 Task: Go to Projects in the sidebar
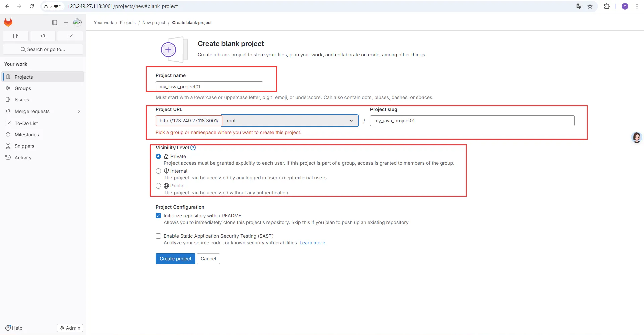point(43,77)
